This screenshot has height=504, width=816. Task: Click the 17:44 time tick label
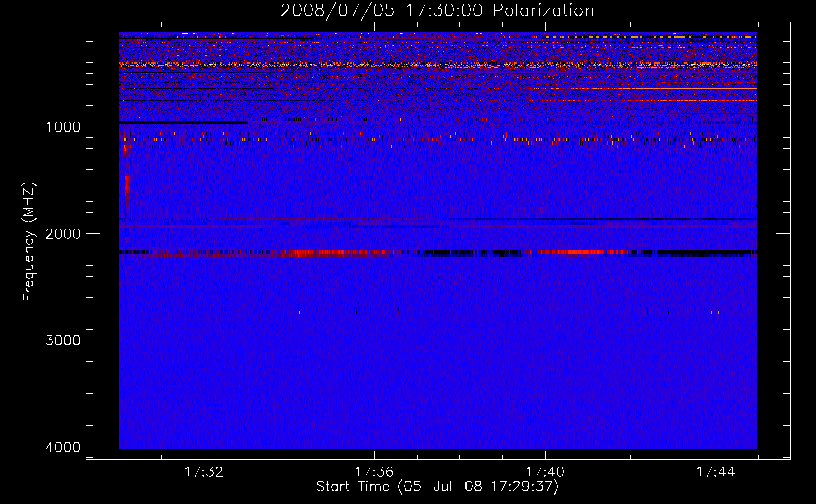pos(716,472)
